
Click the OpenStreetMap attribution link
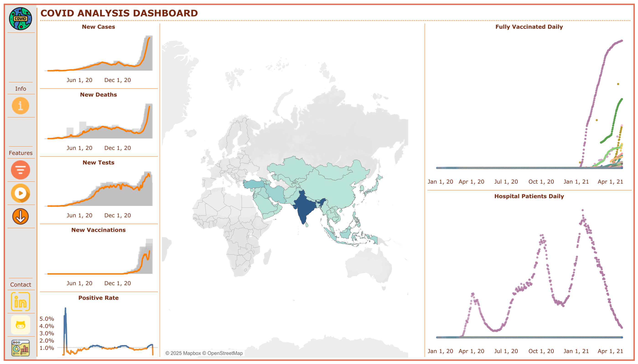(222, 353)
